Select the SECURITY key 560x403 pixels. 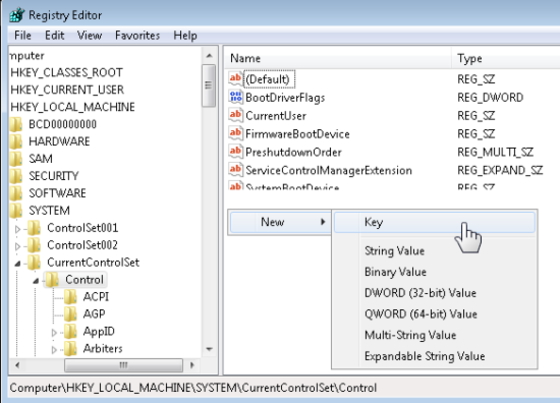click(54, 176)
